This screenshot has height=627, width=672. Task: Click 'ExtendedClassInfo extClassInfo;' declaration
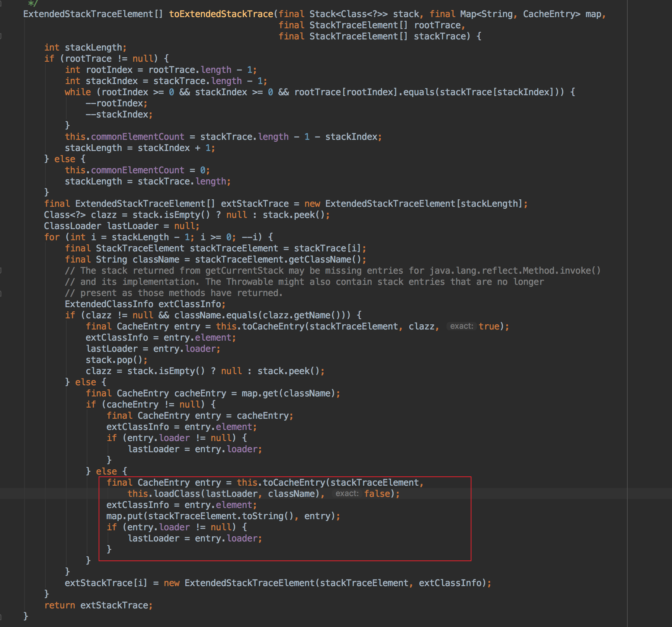pyautogui.click(x=145, y=304)
